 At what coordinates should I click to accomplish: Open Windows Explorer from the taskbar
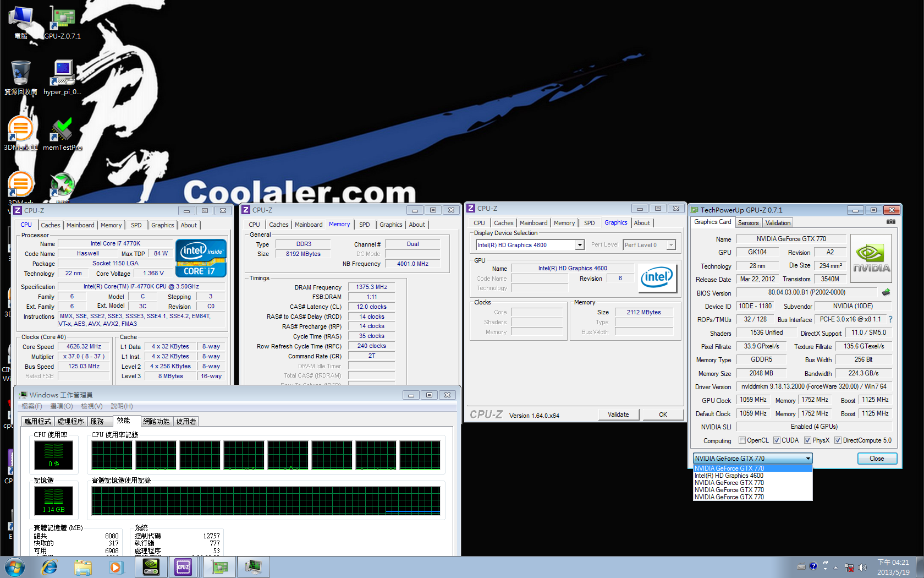coord(83,567)
